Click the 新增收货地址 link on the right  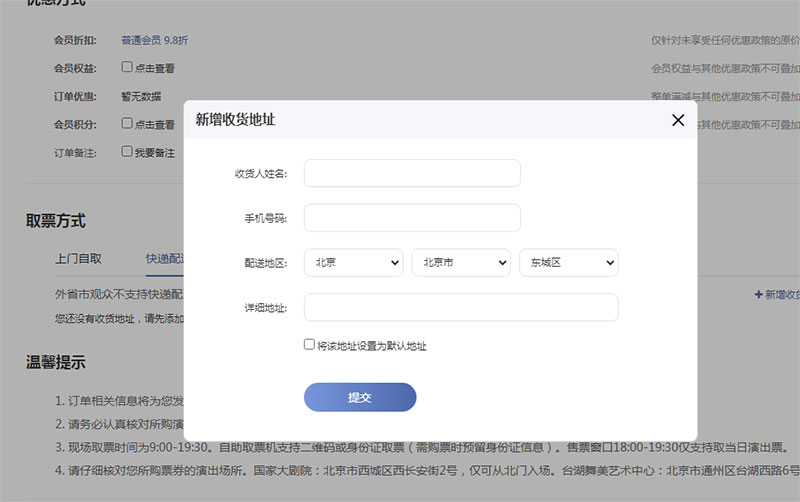coord(777,295)
